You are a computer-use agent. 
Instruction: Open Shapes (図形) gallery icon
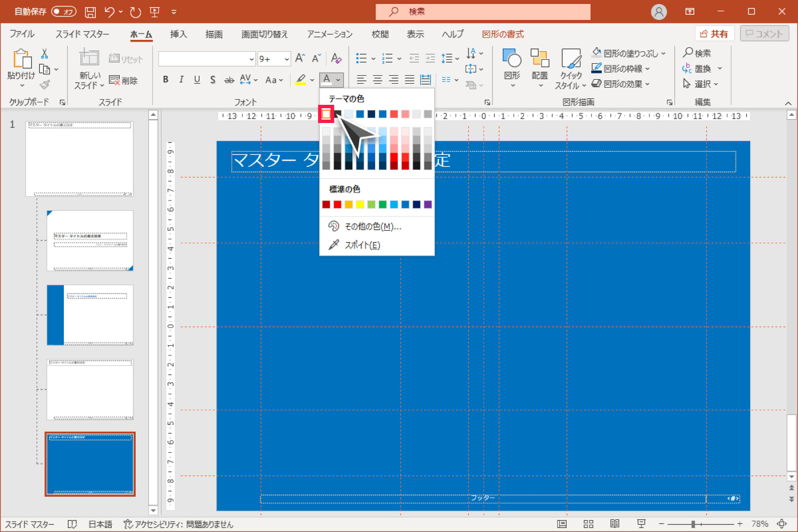pyautogui.click(x=512, y=58)
